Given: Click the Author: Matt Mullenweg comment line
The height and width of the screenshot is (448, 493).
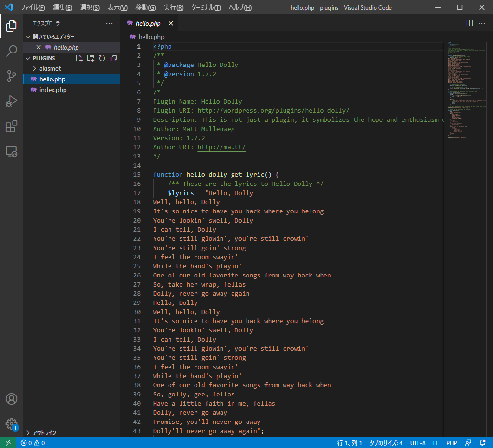Looking at the screenshot, I should point(194,129).
